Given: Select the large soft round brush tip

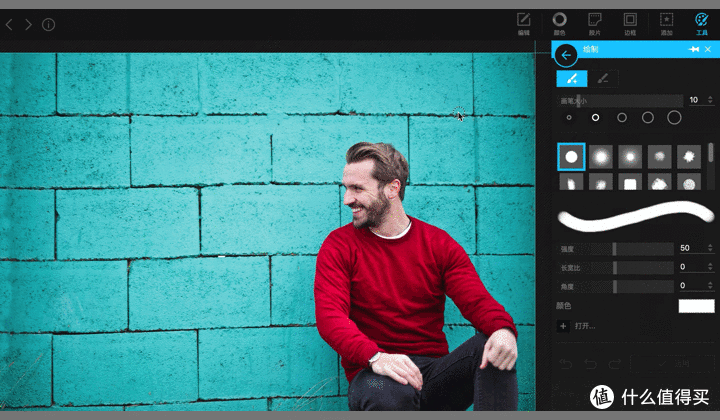Looking at the screenshot, I should pyautogui.click(x=601, y=157).
